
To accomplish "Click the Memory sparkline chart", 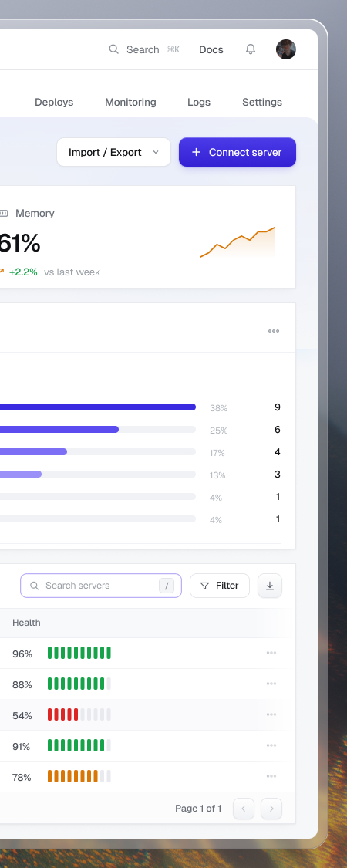I will coord(238,242).
